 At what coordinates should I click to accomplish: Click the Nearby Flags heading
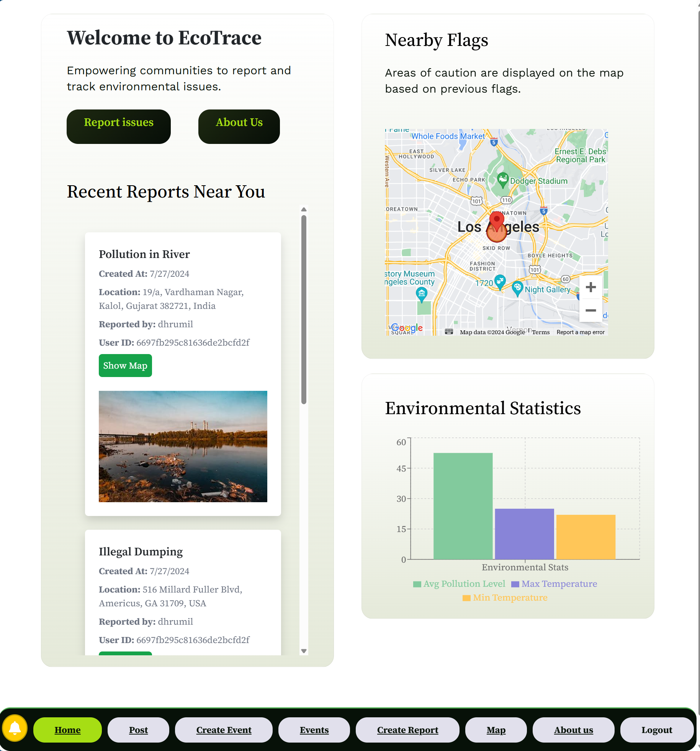click(437, 40)
